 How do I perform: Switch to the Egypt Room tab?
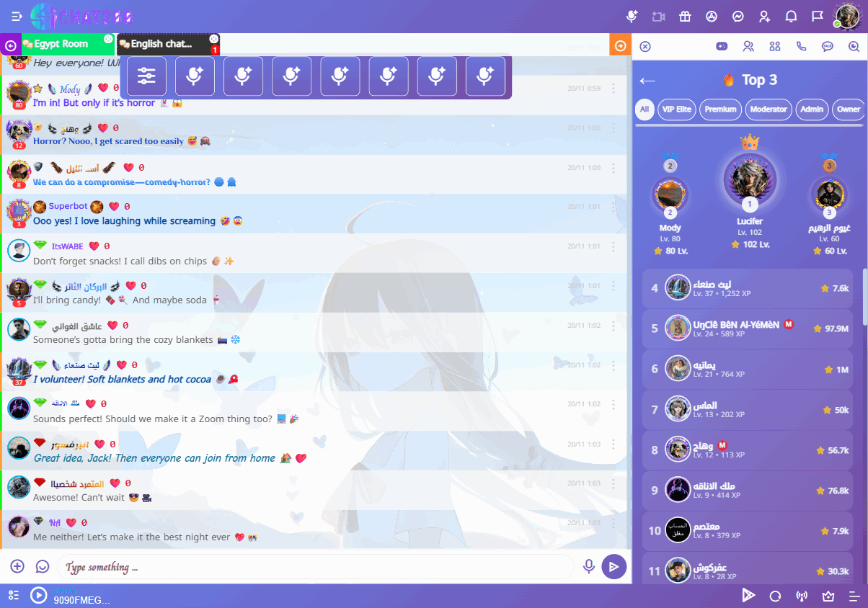point(61,44)
